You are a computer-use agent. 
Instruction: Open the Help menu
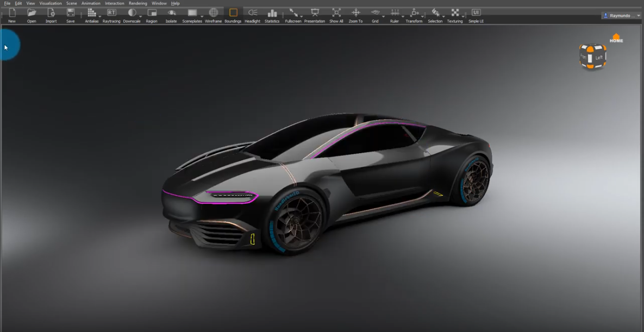pyautogui.click(x=176, y=3)
